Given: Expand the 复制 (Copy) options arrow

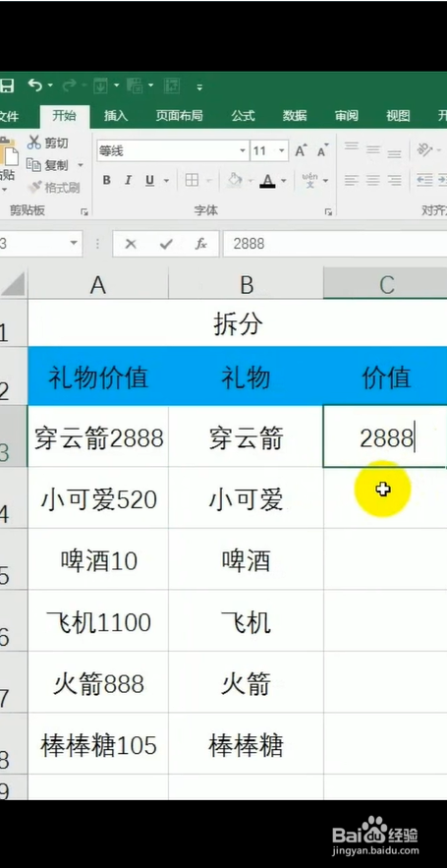Looking at the screenshot, I should 81,165.
